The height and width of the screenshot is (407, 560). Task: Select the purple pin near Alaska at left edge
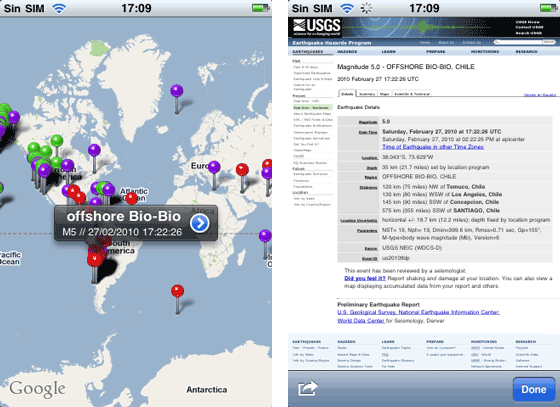(x=14, y=117)
